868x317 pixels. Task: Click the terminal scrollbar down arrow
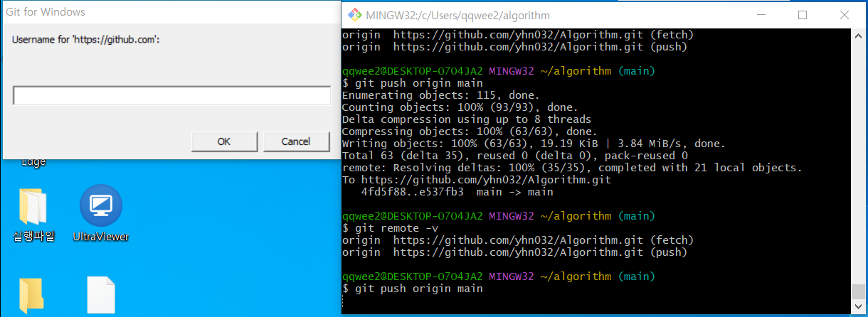(857, 307)
